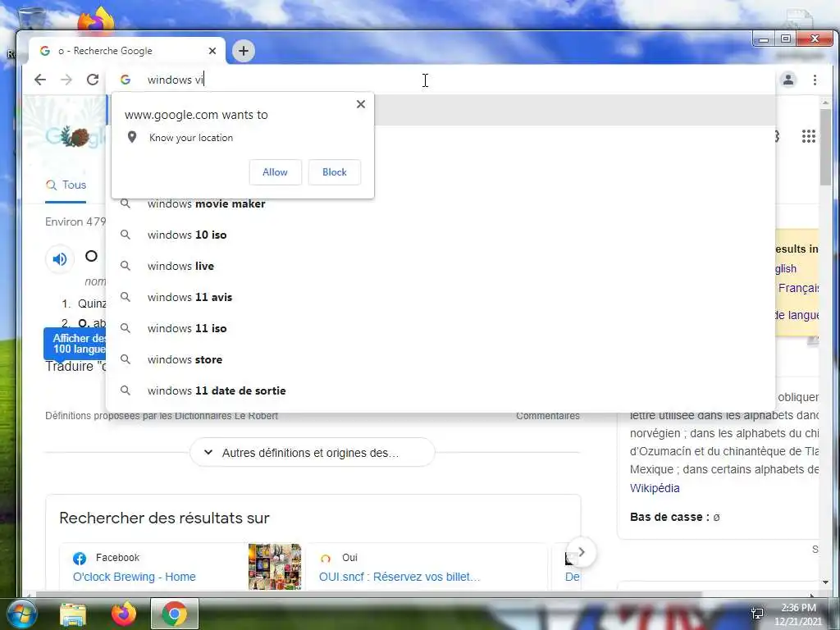Viewport: 840px width, 630px height.
Task: Select suggestion windows 10 iso
Action: 440,235
